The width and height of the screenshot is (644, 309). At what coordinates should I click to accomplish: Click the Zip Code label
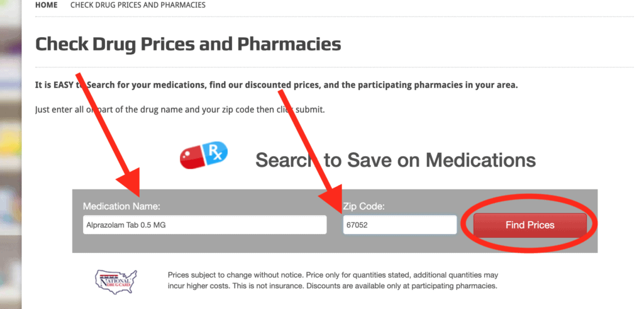364,206
